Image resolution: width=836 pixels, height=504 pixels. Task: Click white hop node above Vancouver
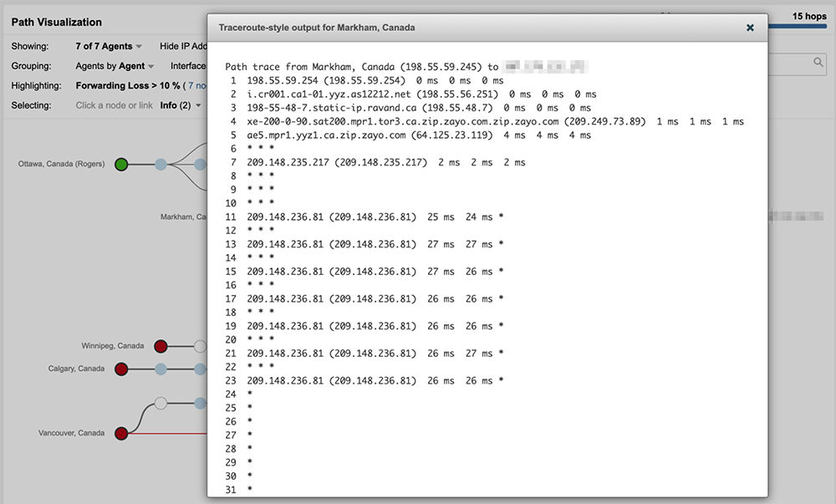161,404
